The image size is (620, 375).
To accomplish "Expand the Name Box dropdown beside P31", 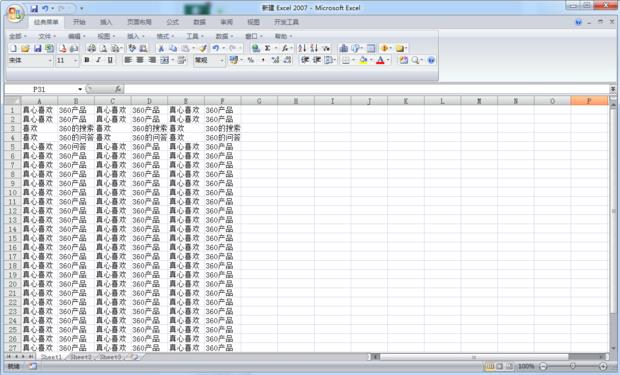I will 80,89.
